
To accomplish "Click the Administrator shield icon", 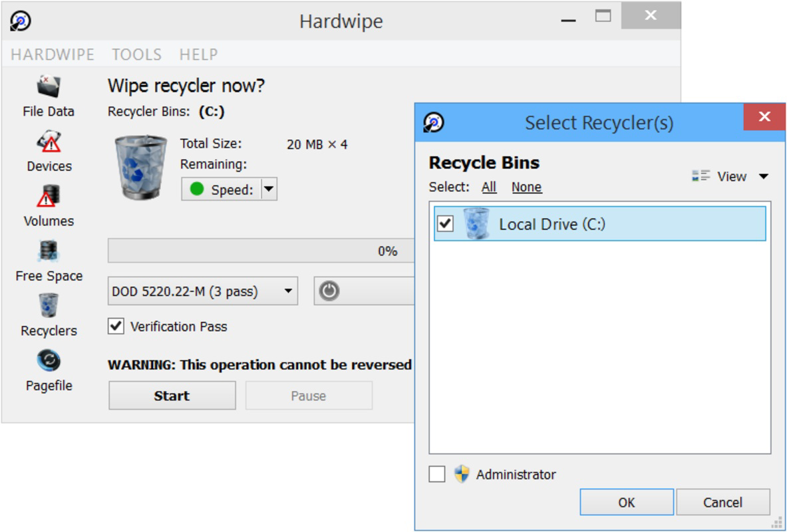I will [x=461, y=473].
